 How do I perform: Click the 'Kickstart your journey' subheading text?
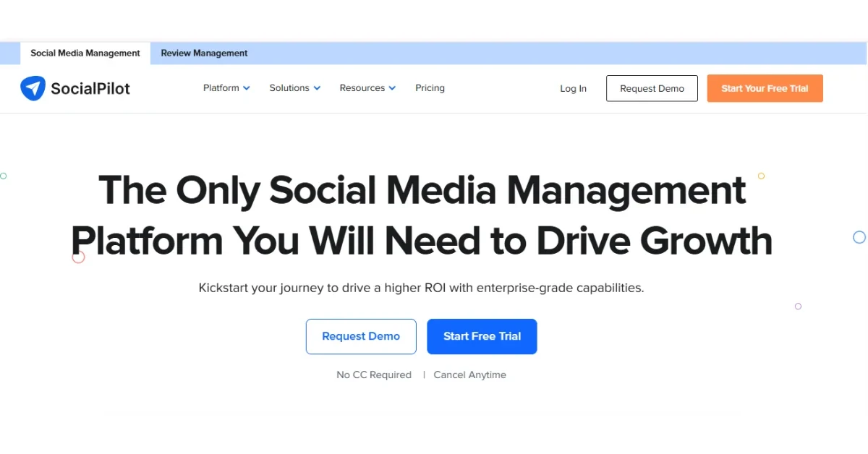click(x=421, y=288)
